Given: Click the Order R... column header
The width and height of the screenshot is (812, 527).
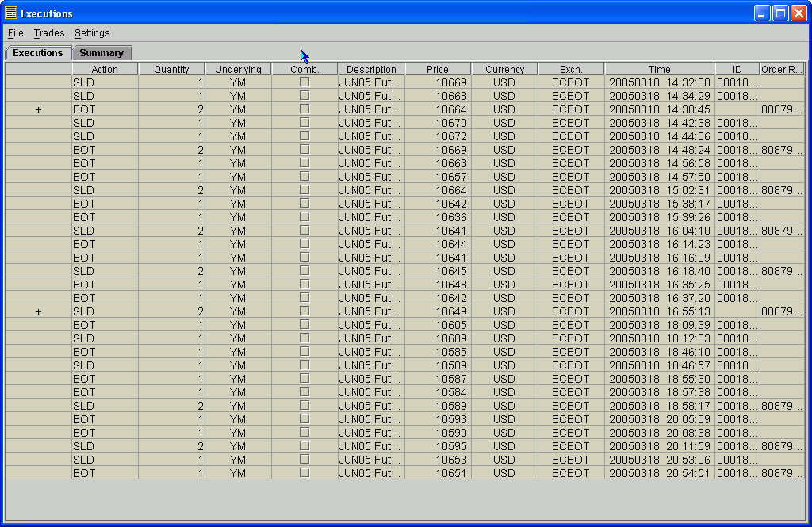Looking at the screenshot, I should pos(783,70).
